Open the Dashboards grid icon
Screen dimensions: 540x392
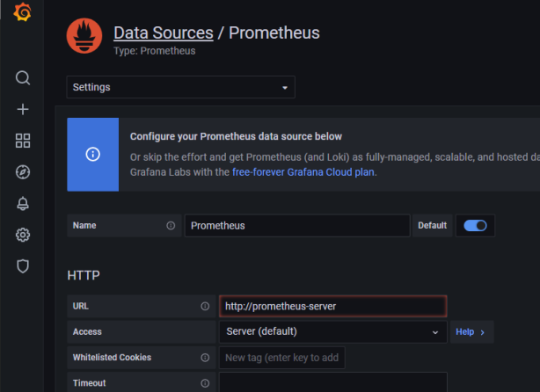point(23,141)
